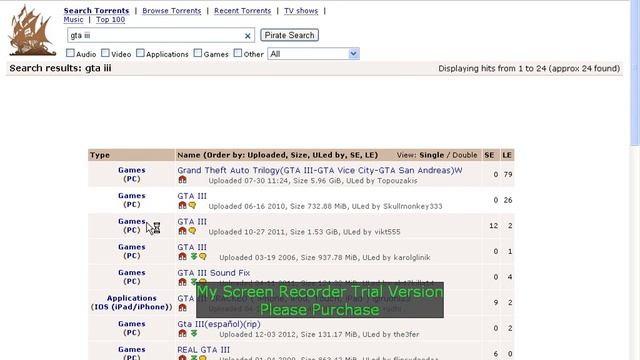Open GTA III title uploaded 06-16 2010

click(x=192, y=196)
